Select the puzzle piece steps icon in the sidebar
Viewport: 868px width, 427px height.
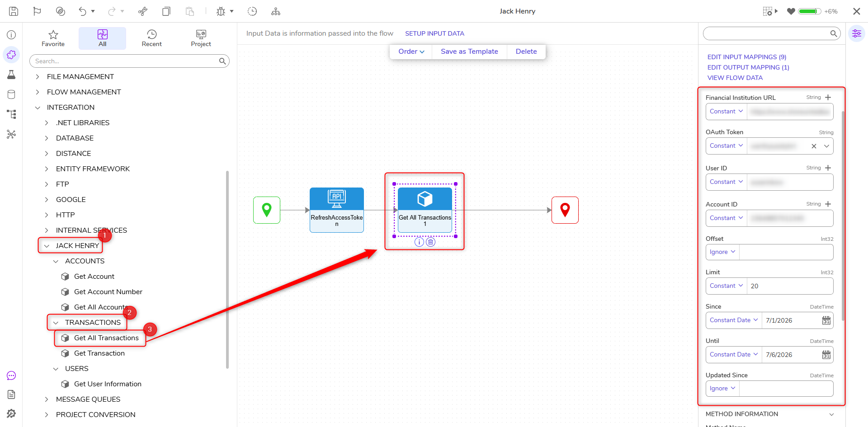(11, 55)
